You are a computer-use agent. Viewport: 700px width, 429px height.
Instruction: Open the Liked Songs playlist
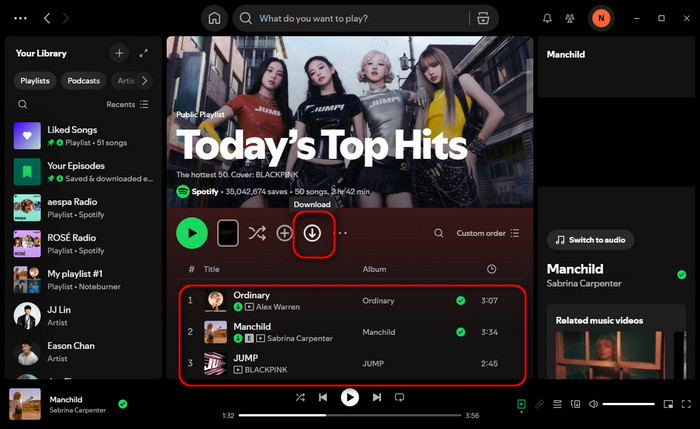(84, 136)
